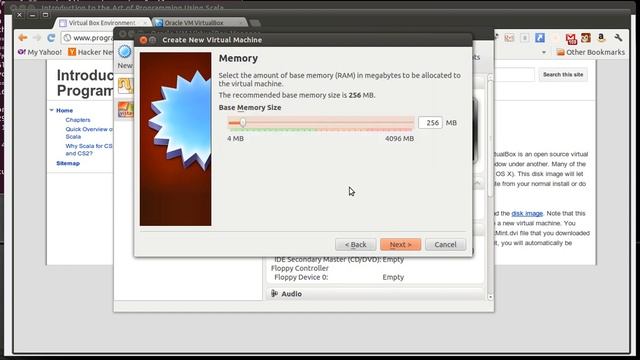Click the Search this site button

[x=563, y=75]
